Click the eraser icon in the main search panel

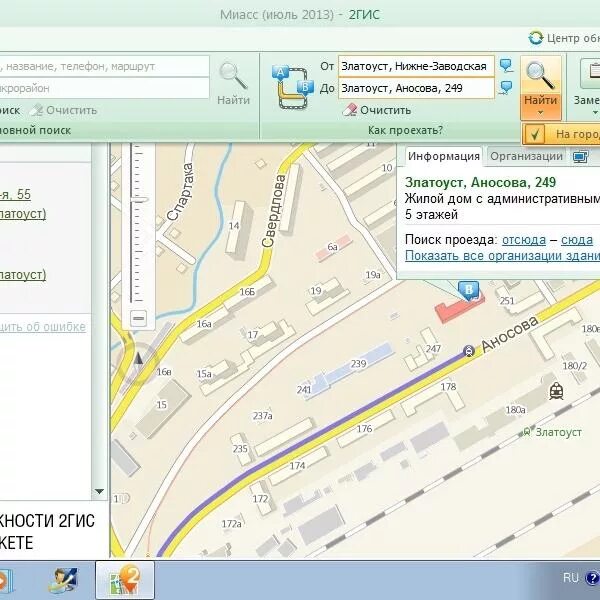pyautogui.click(x=36, y=110)
